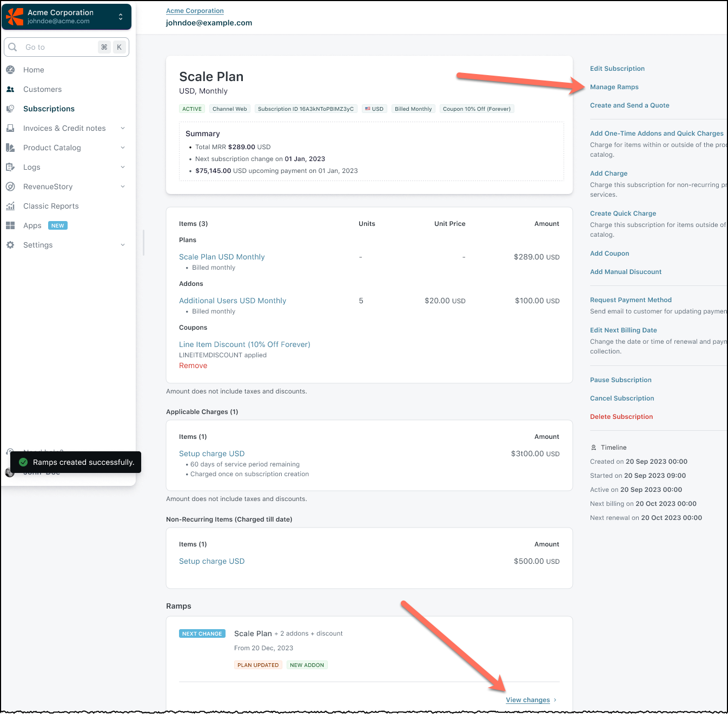The width and height of the screenshot is (728, 714).
Task: Click the Apps grid icon
Action: click(10, 225)
